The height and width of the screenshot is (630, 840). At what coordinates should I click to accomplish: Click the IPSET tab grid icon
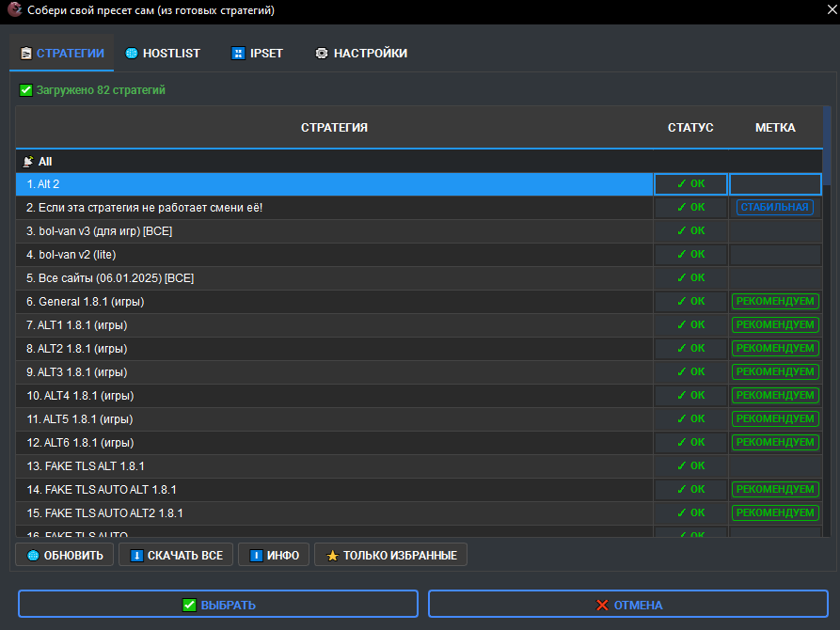click(x=238, y=53)
